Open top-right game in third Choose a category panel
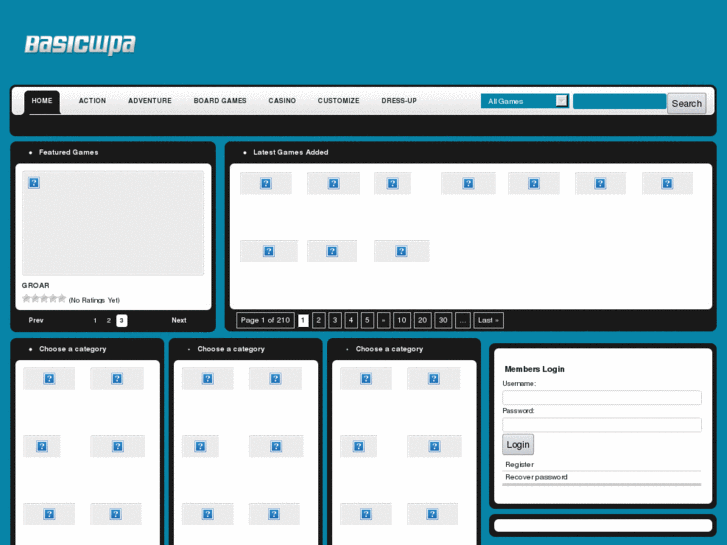 click(x=434, y=378)
